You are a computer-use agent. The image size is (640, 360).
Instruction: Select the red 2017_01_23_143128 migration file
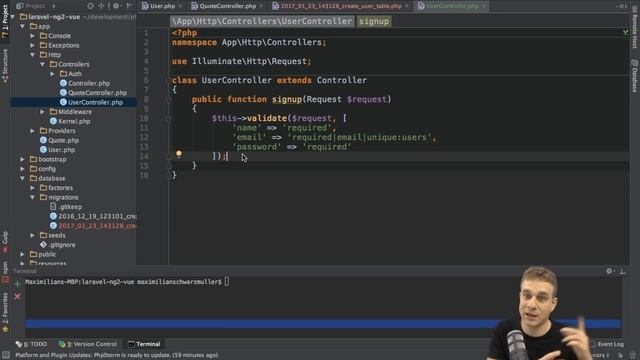[x=93, y=226]
